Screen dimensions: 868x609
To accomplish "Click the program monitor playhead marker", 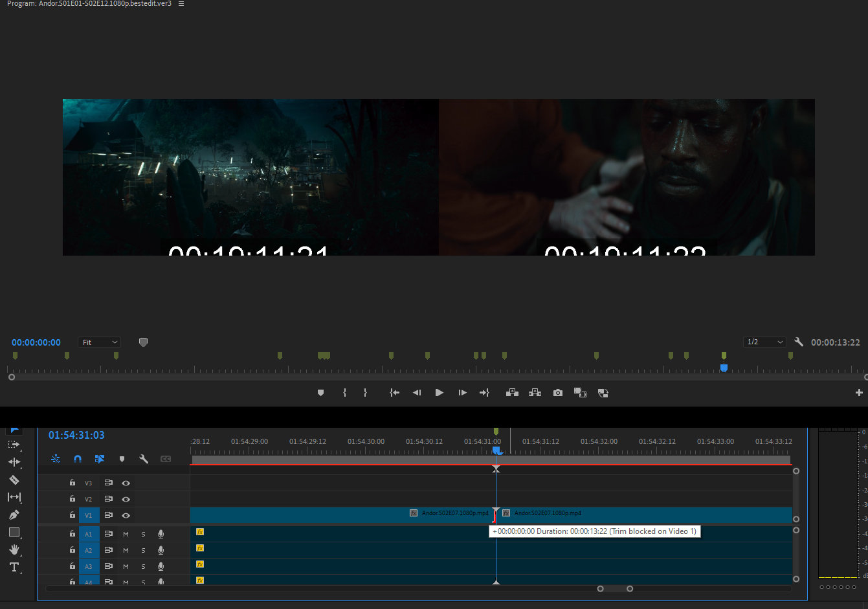I will tap(724, 368).
